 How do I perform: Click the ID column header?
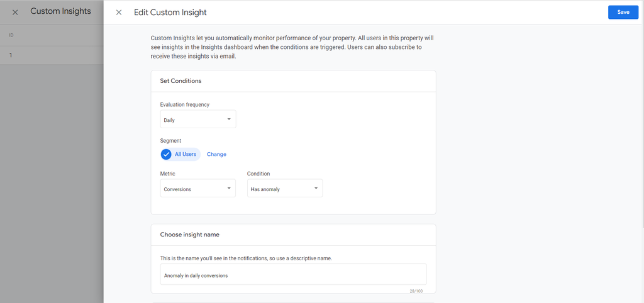coord(11,35)
